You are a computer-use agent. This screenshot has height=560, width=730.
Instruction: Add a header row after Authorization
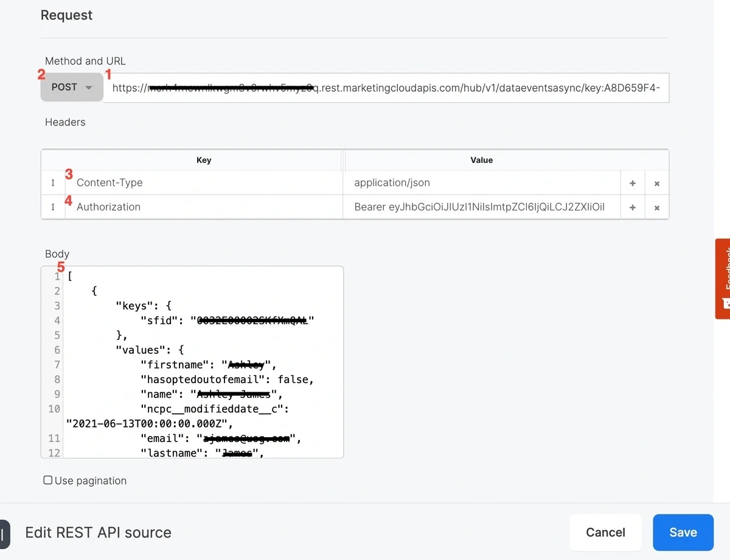[x=633, y=207]
